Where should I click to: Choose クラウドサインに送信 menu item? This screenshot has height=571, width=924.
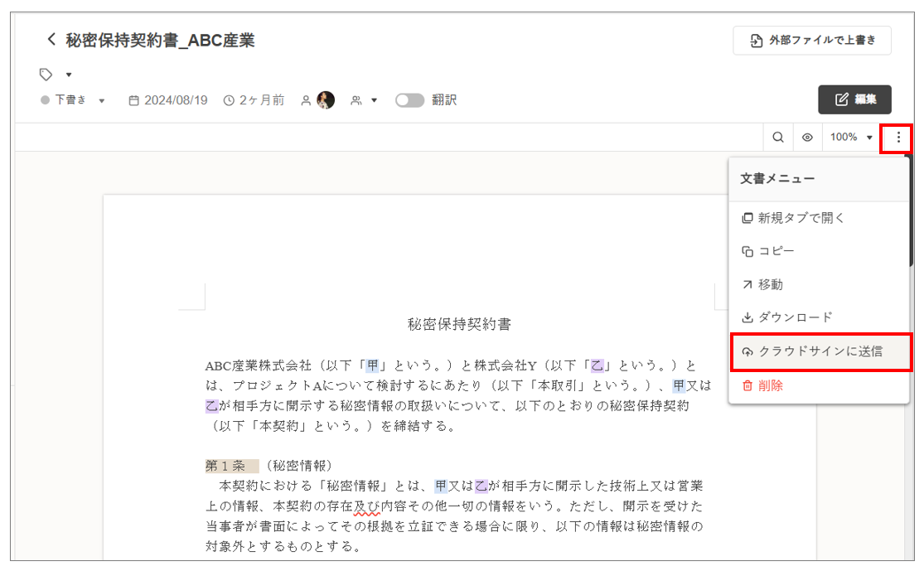(820, 351)
